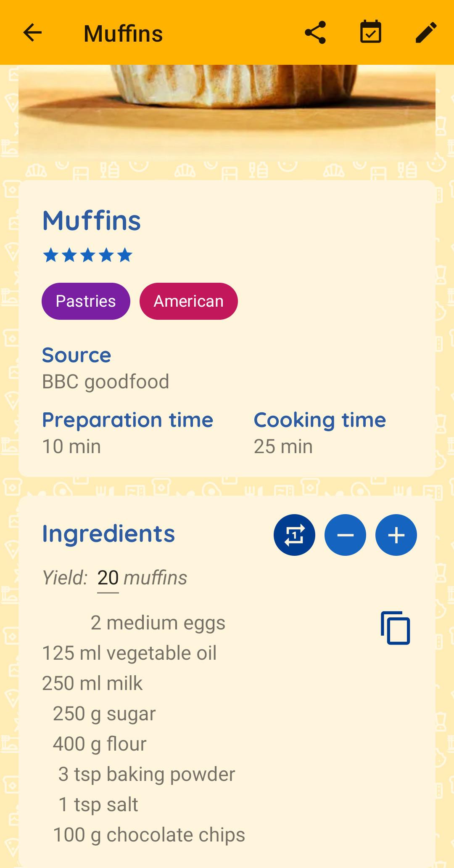
Task: View the muffin photo at top
Action: [227, 113]
